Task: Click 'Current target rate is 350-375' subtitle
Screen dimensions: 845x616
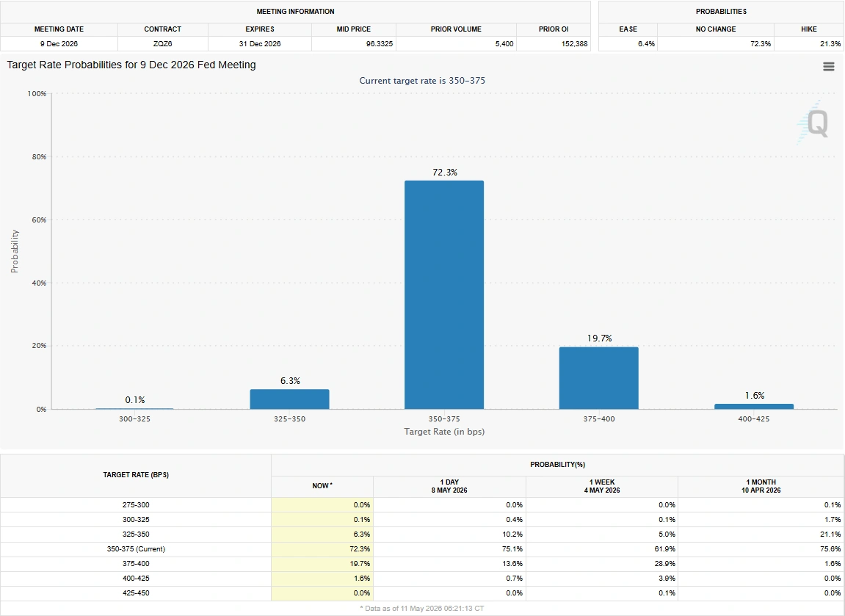Action: pos(422,81)
